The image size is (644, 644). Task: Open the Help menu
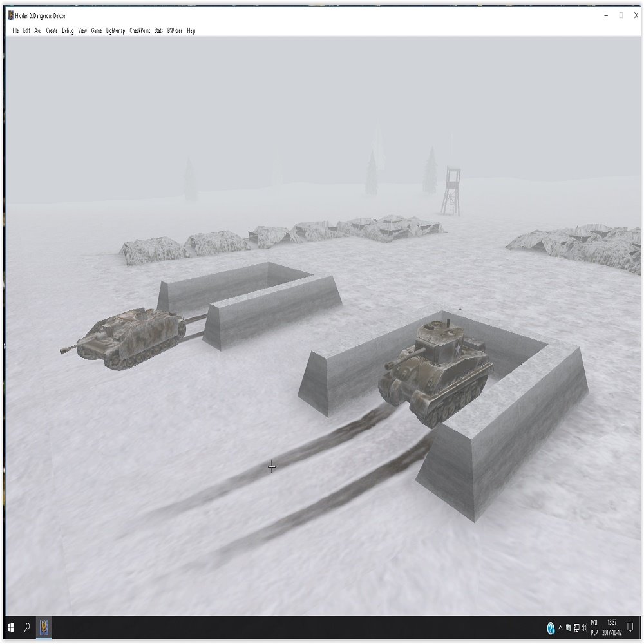point(191,30)
